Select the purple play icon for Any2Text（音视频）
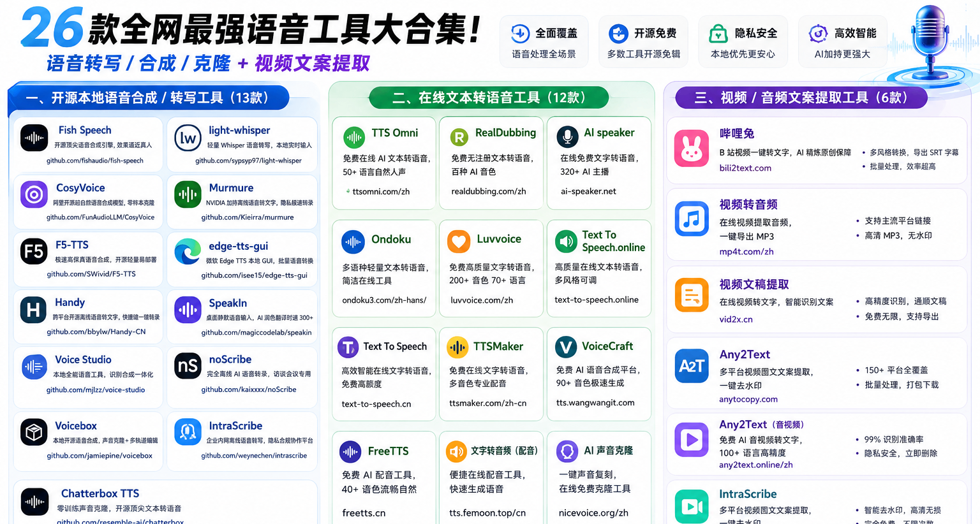 692,439
